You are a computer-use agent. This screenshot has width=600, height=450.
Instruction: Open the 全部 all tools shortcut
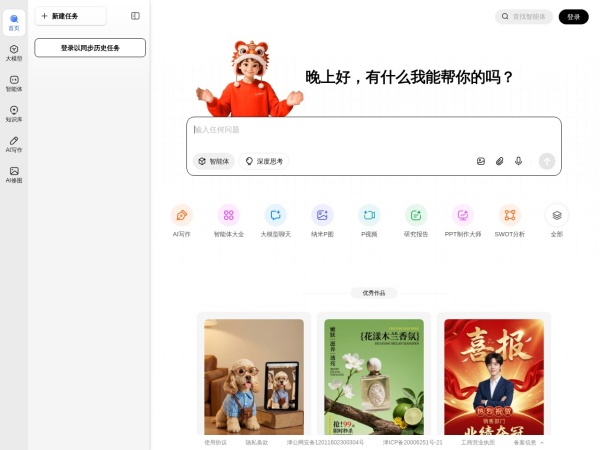pos(557,221)
